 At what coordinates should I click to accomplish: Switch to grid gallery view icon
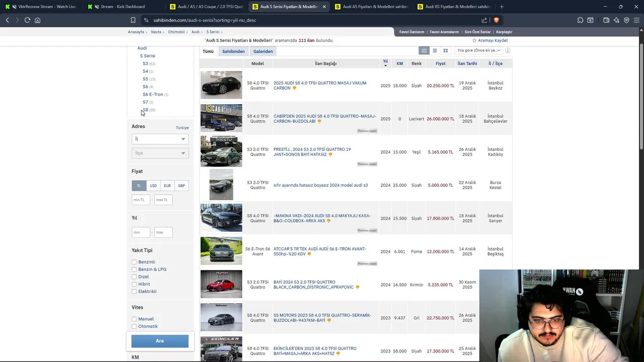(x=445, y=51)
